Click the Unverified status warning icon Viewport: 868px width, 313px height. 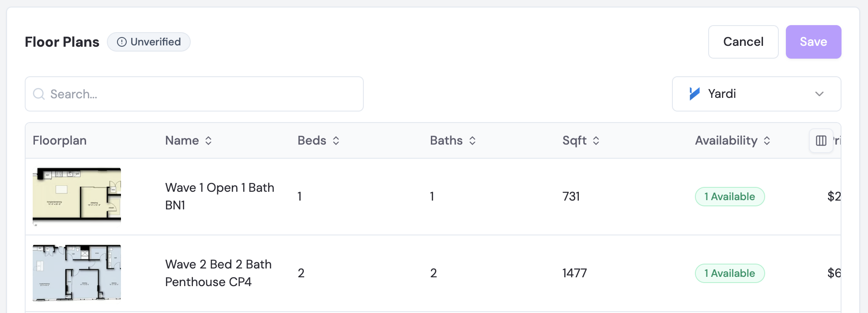point(122,42)
